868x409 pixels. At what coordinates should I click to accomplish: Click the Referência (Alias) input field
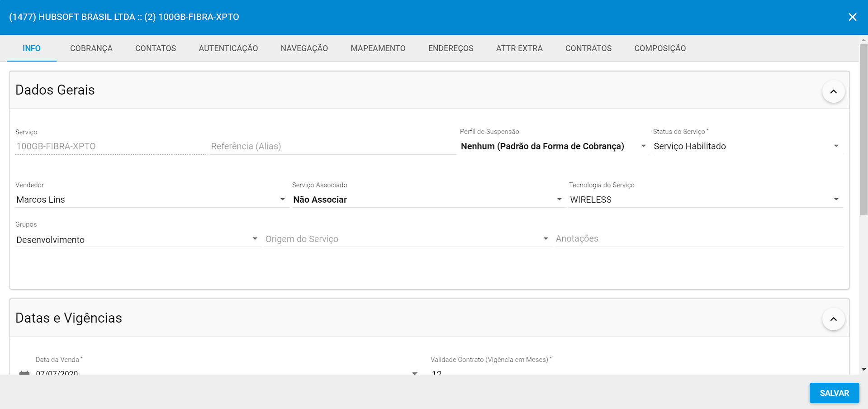pyautogui.click(x=333, y=146)
